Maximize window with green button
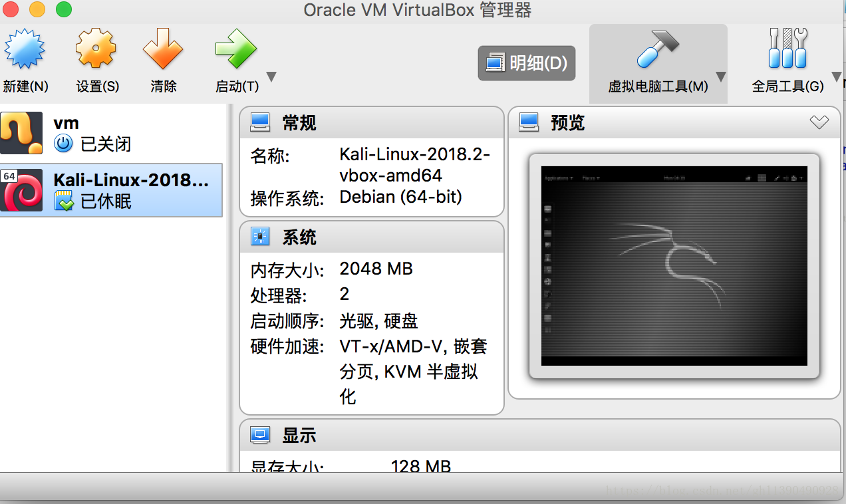This screenshot has height=504, width=846. tap(63, 9)
